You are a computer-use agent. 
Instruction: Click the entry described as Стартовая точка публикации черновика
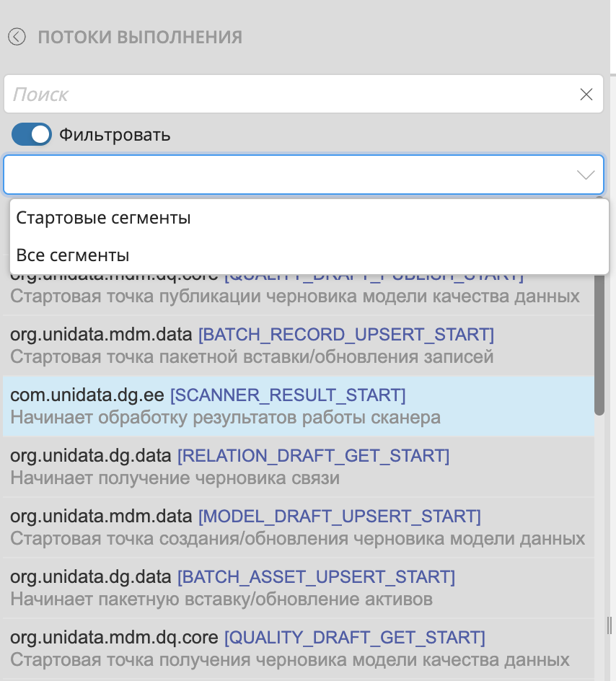tap(294, 296)
